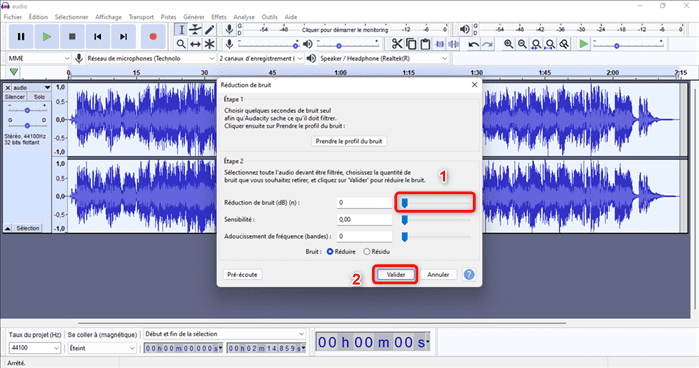Image resolution: width=699 pixels, height=368 pixels.
Task: Select the Résidu radio button
Action: [366, 252]
